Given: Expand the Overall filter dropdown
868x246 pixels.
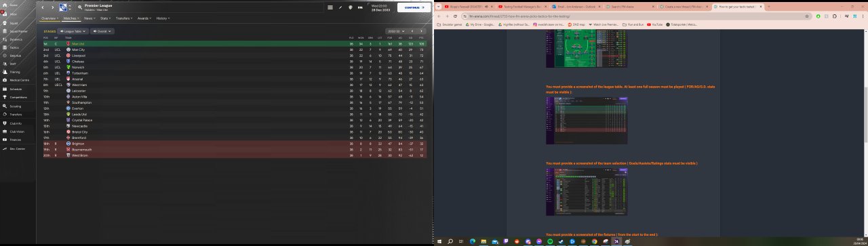Looking at the screenshot, I should 102,31.
